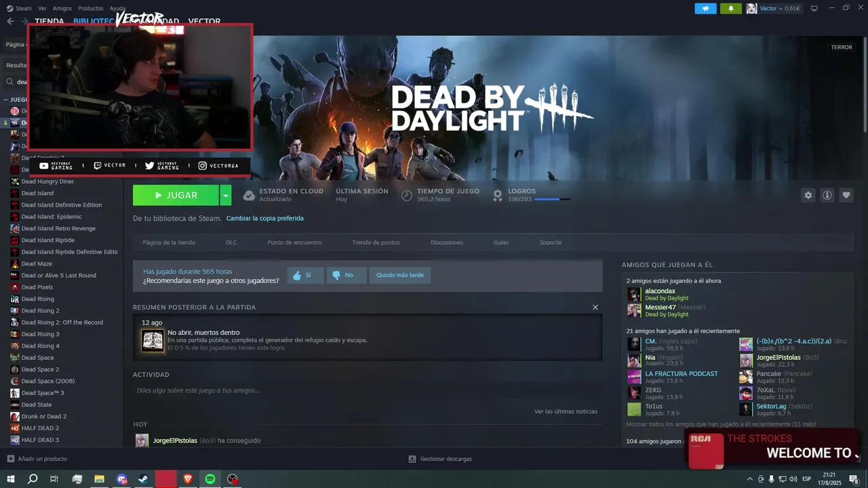This screenshot has height=488, width=868.
Task: Click LA FRACTURA PODCAST friend name
Action: 681,373
